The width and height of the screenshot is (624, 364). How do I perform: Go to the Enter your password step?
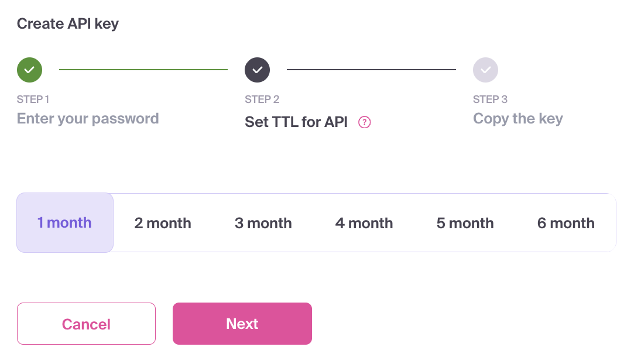(x=88, y=119)
